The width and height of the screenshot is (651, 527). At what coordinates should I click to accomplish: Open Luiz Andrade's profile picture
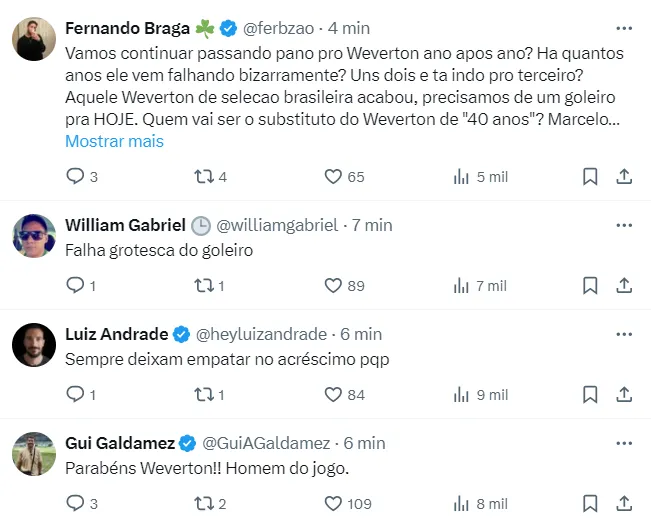point(34,344)
